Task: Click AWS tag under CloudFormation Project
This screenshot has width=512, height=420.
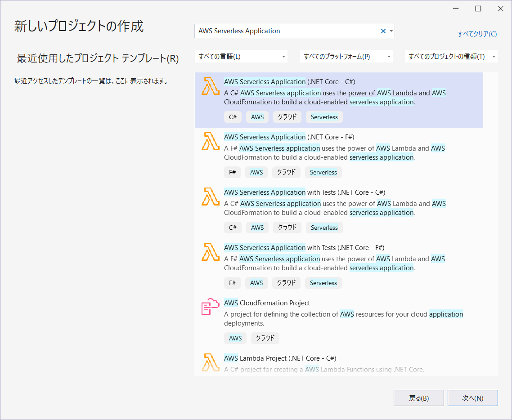Action: (x=235, y=338)
